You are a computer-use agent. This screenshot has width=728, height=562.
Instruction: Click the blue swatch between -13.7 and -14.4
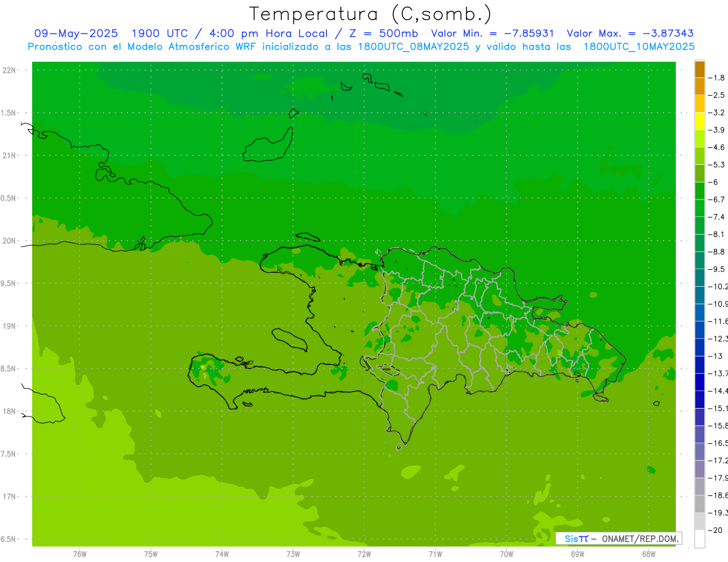pyautogui.click(x=699, y=382)
